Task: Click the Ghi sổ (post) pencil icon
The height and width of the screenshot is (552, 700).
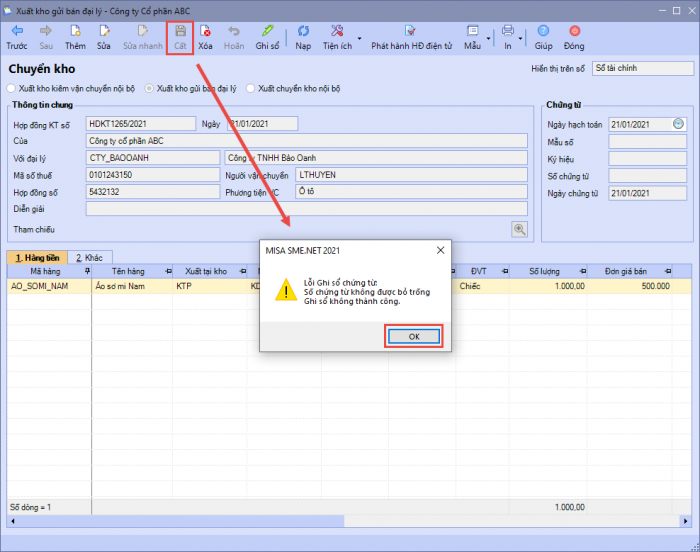Action: click(x=267, y=32)
